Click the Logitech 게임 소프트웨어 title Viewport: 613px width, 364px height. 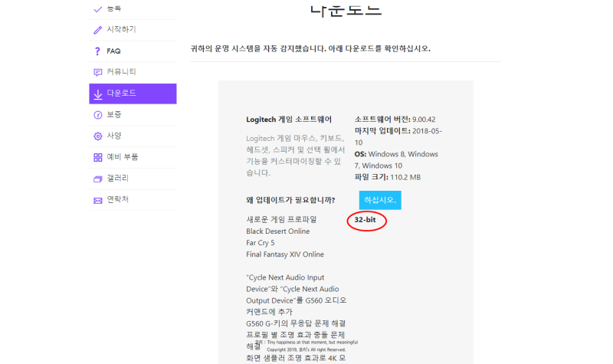289,120
